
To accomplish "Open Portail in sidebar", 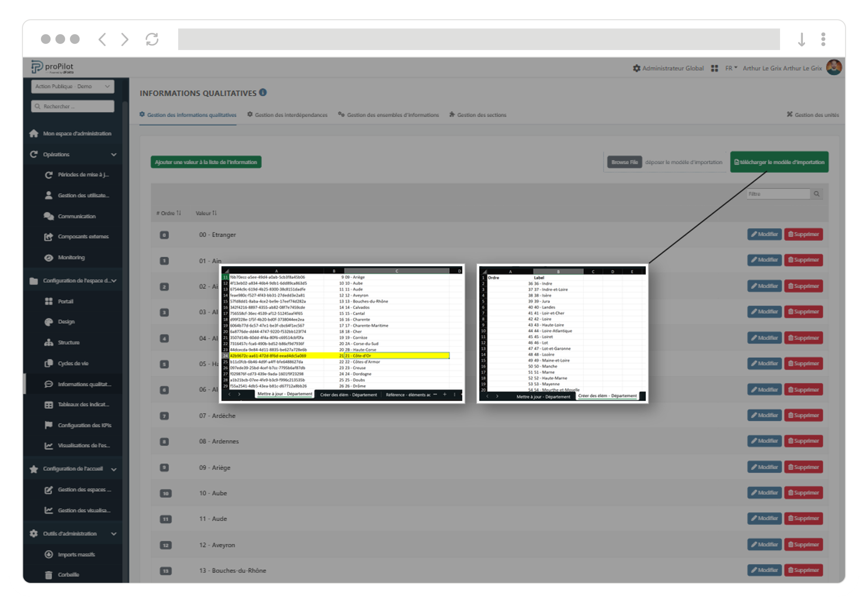I will (59, 301).
